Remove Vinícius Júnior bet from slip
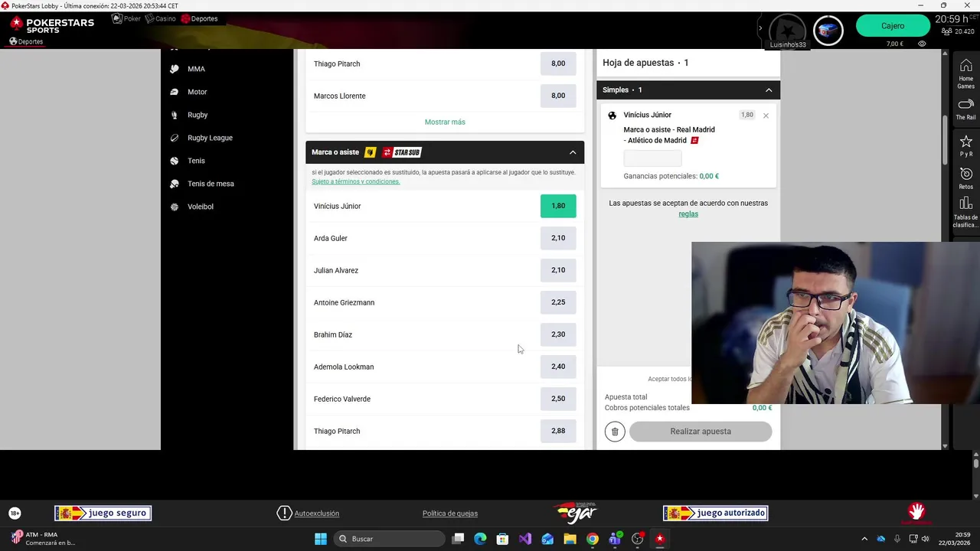Screen dimensions: 980x551 pyautogui.click(x=766, y=116)
